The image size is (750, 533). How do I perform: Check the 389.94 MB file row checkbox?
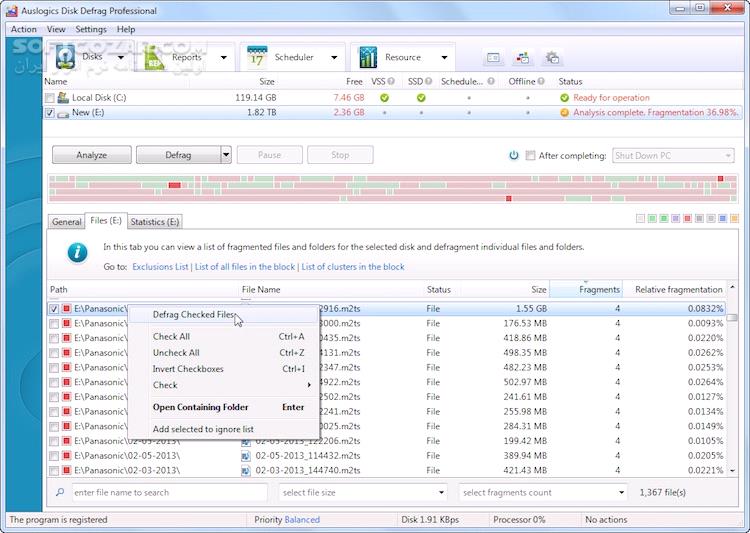[54, 456]
